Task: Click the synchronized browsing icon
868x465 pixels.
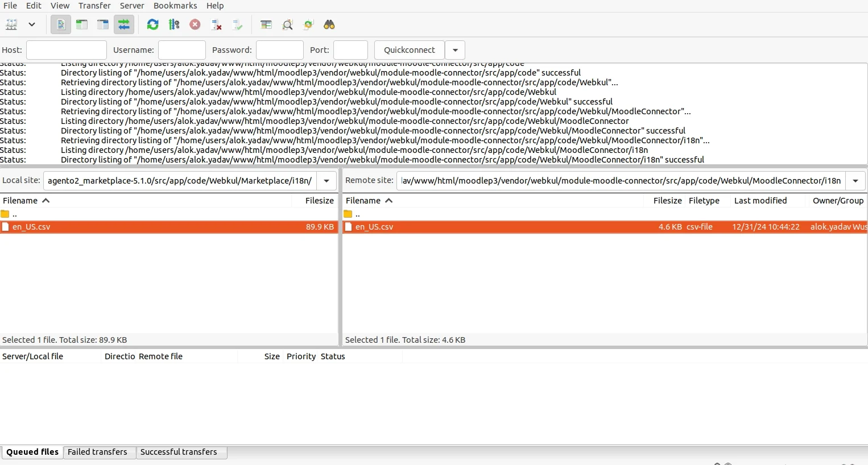Action: tap(308, 24)
